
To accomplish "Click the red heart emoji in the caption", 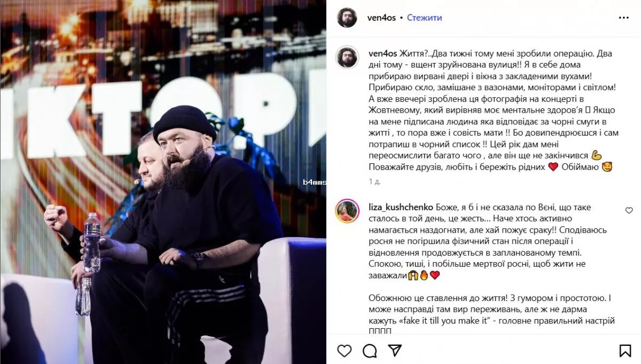I will (553, 167).
